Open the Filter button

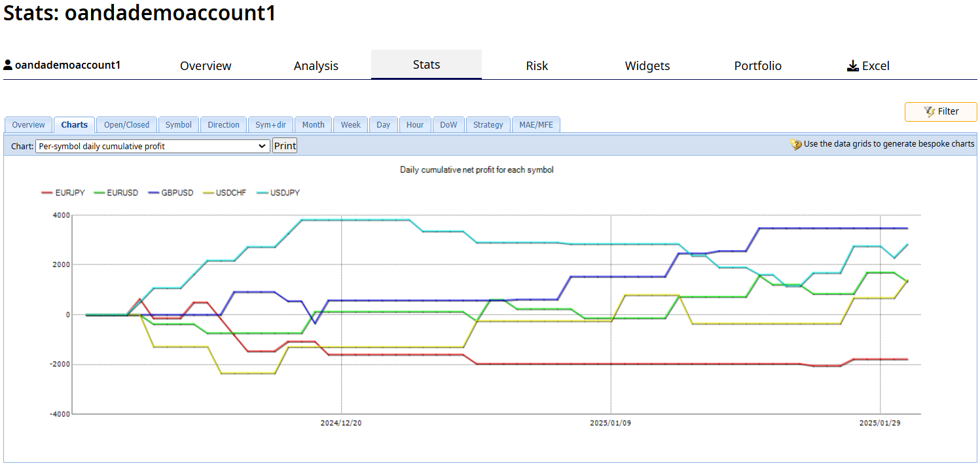tap(941, 112)
